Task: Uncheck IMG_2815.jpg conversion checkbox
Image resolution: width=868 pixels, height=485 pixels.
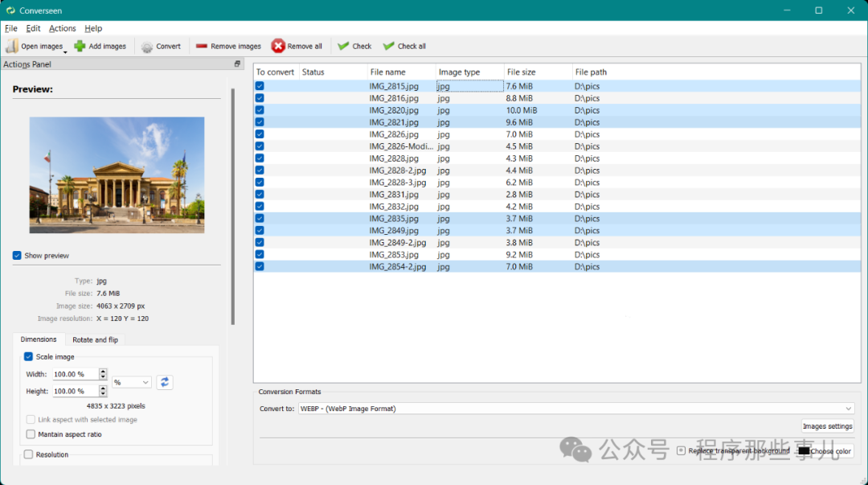Action: coord(260,86)
